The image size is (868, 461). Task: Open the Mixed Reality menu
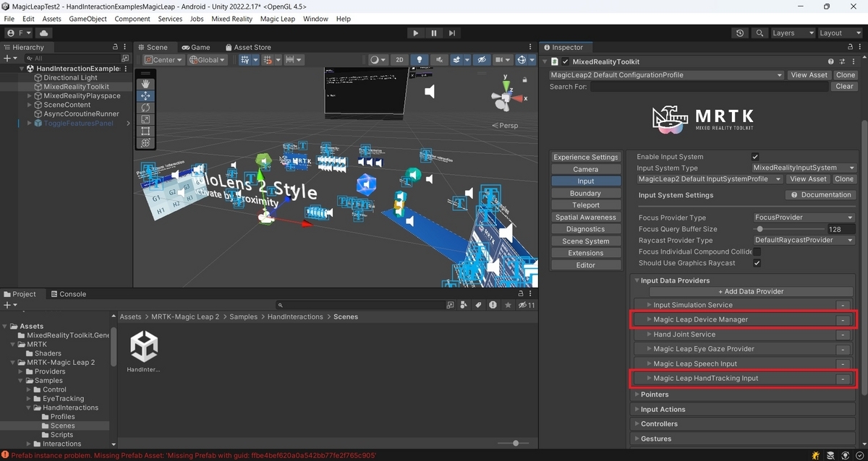click(231, 19)
